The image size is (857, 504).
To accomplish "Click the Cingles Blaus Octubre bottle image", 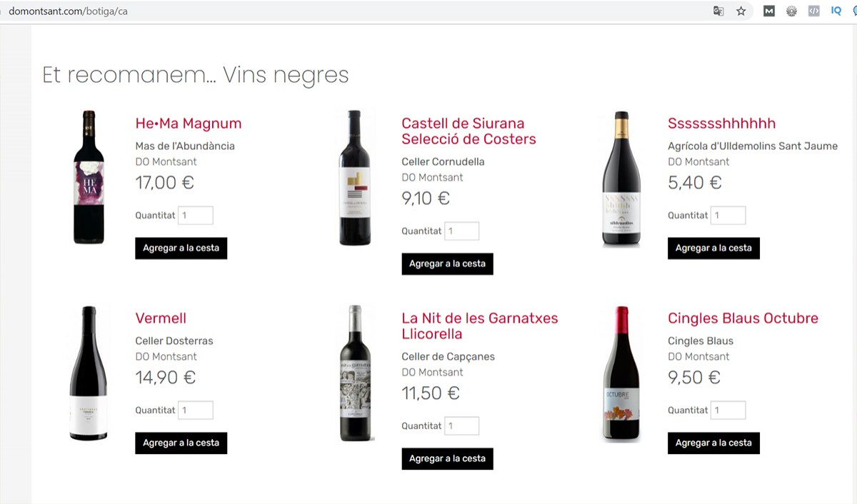I will pos(621,373).
